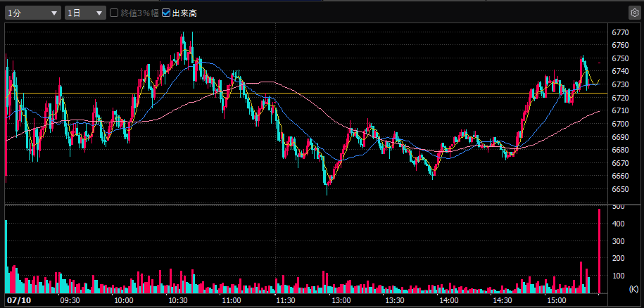Click the tall closing volume bar

(x=599, y=251)
